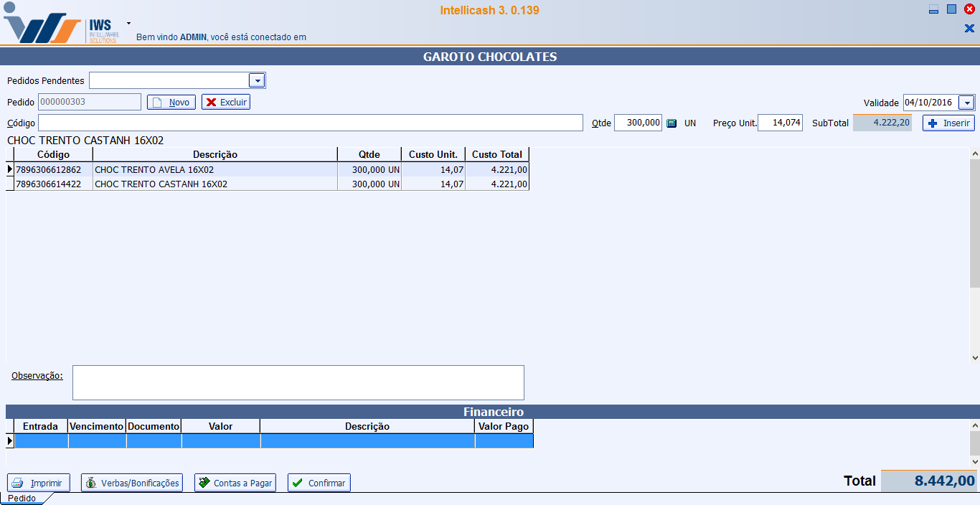The image size is (980, 505).
Task: Click the Qtde field showing 300,000
Action: pos(638,123)
